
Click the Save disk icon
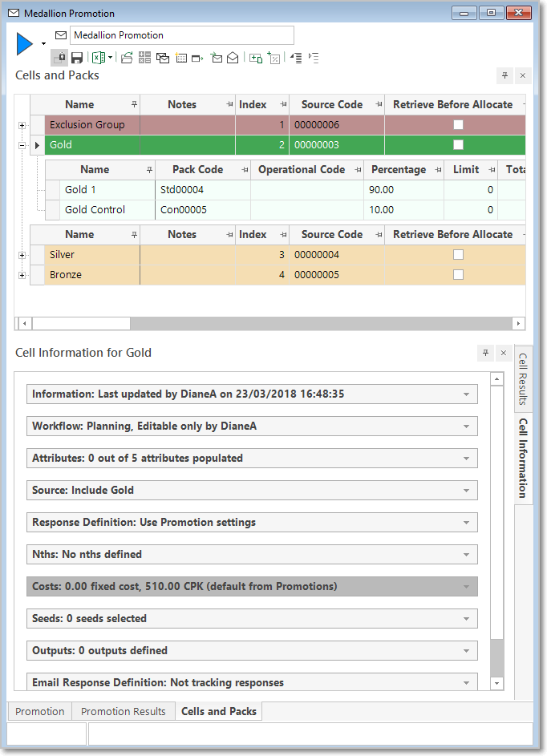tap(77, 59)
